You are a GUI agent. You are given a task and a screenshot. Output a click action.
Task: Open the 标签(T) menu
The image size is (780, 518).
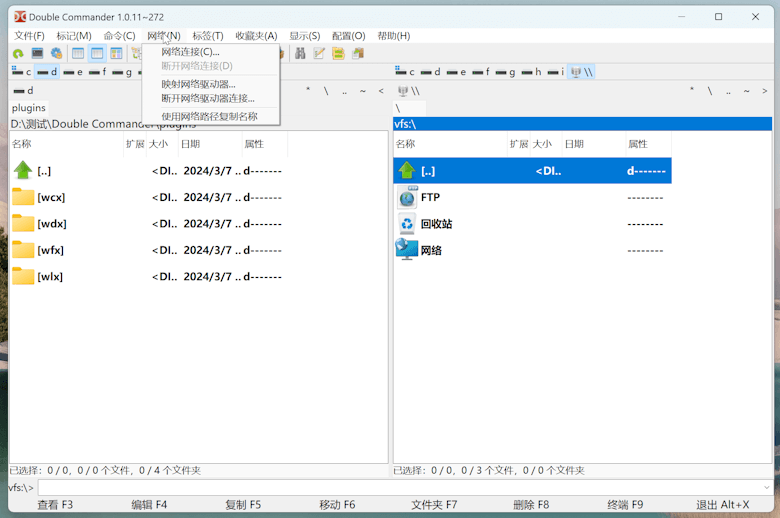[x=208, y=36]
